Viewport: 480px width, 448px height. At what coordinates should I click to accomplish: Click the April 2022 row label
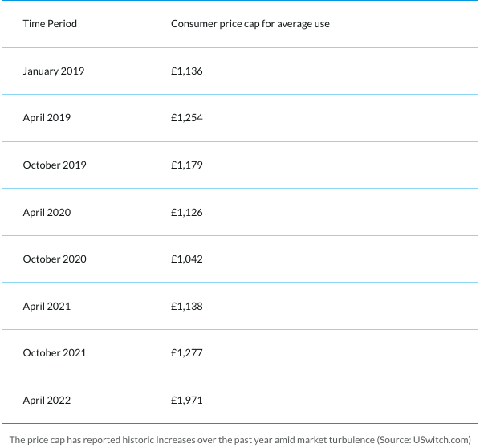coord(47,401)
